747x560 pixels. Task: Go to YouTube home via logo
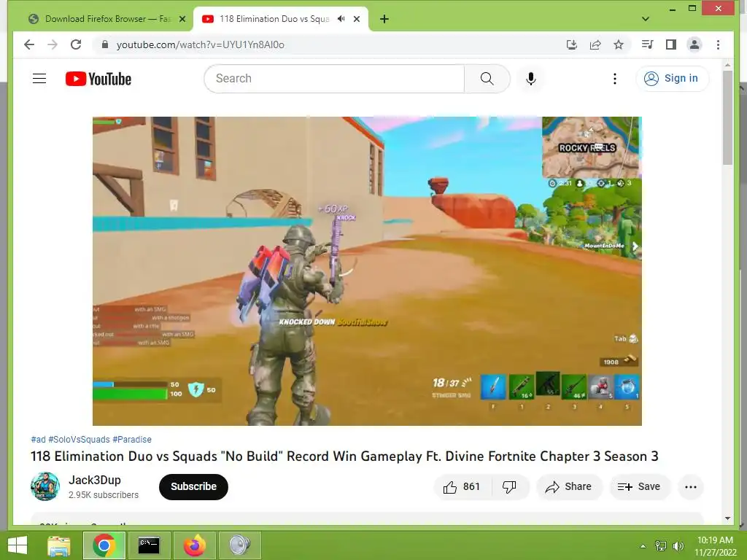pos(98,79)
